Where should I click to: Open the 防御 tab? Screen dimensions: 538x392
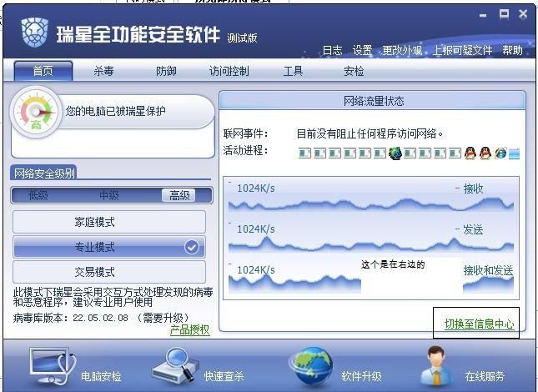point(166,71)
